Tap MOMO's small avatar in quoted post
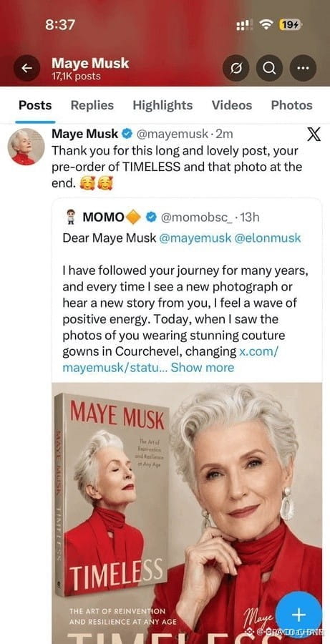 point(71,217)
